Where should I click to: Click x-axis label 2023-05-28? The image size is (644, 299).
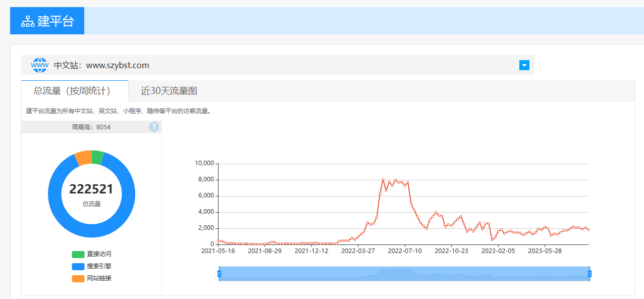545,251
